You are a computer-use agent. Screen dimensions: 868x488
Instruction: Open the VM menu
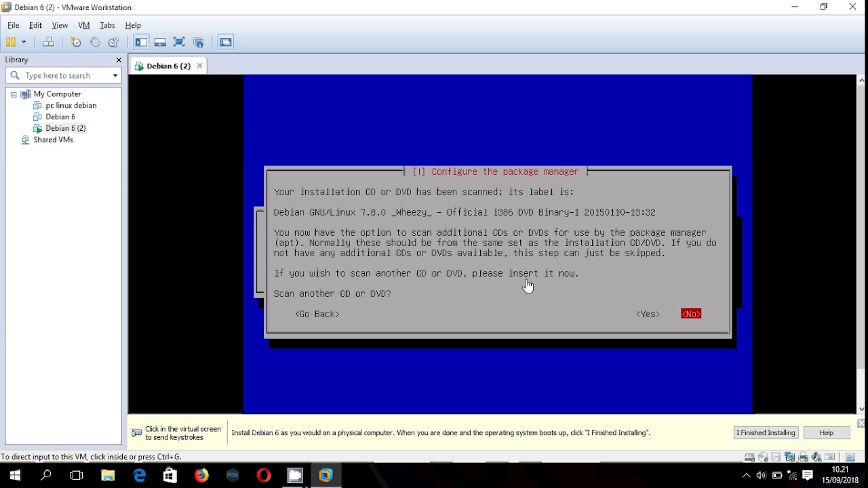click(x=84, y=25)
